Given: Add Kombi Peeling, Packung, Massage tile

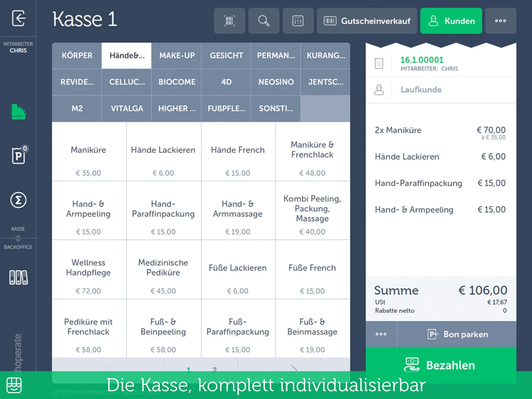Looking at the screenshot, I should (313, 210).
